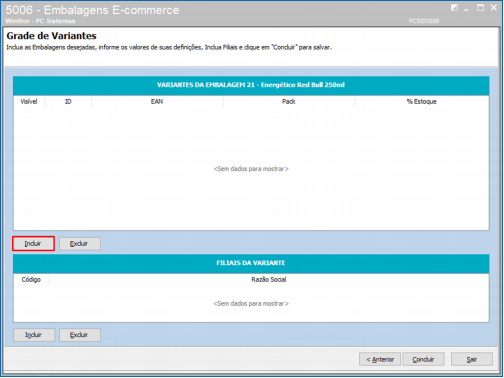Close the 5006 Embalagens E-commerce window
504x378 pixels.
coord(494,8)
